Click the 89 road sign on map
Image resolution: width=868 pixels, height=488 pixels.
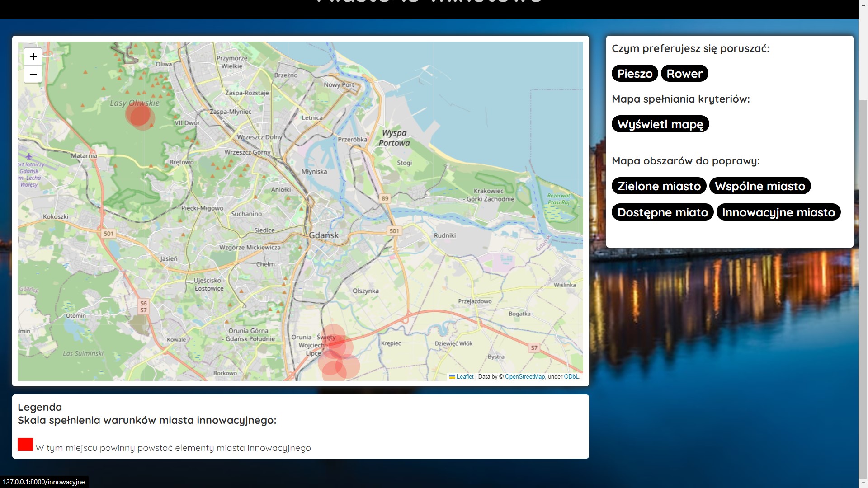pos(385,198)
